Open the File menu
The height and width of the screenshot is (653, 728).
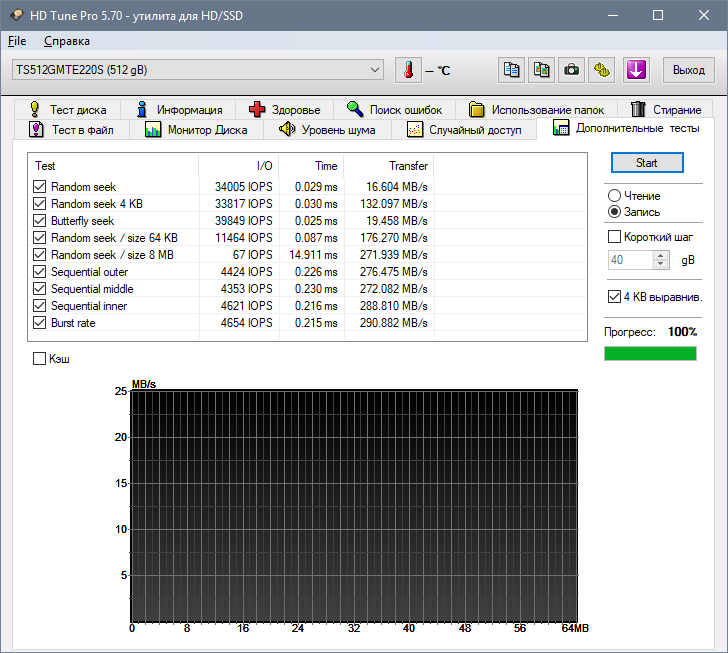(17, 41)
